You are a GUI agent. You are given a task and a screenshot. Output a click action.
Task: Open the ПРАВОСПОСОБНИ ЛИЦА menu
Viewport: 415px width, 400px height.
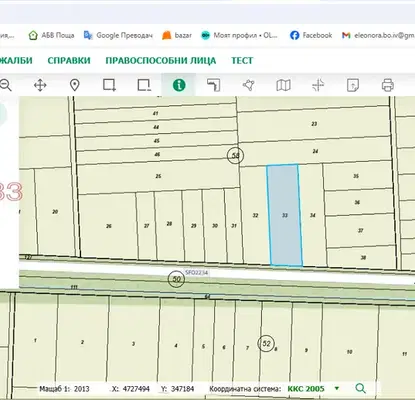161,61
